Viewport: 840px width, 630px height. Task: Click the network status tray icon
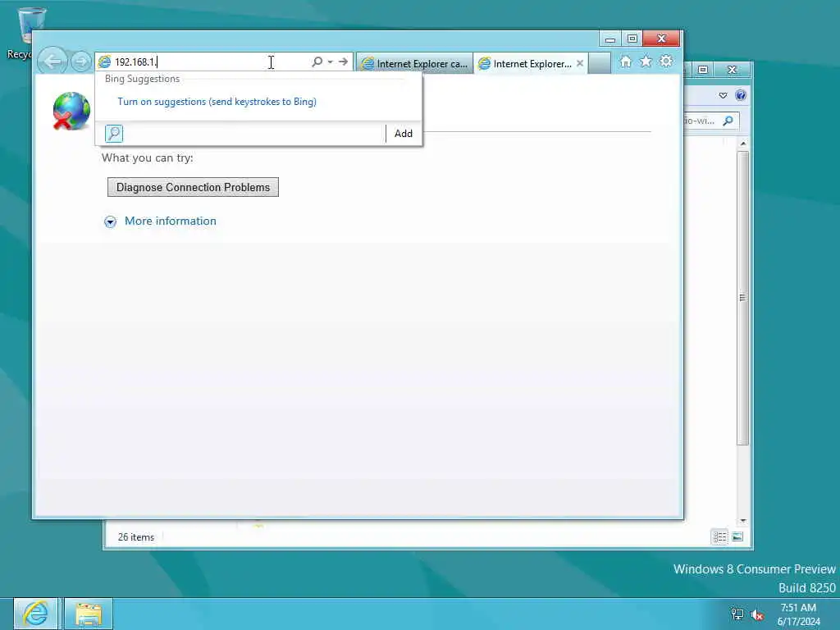737,614
